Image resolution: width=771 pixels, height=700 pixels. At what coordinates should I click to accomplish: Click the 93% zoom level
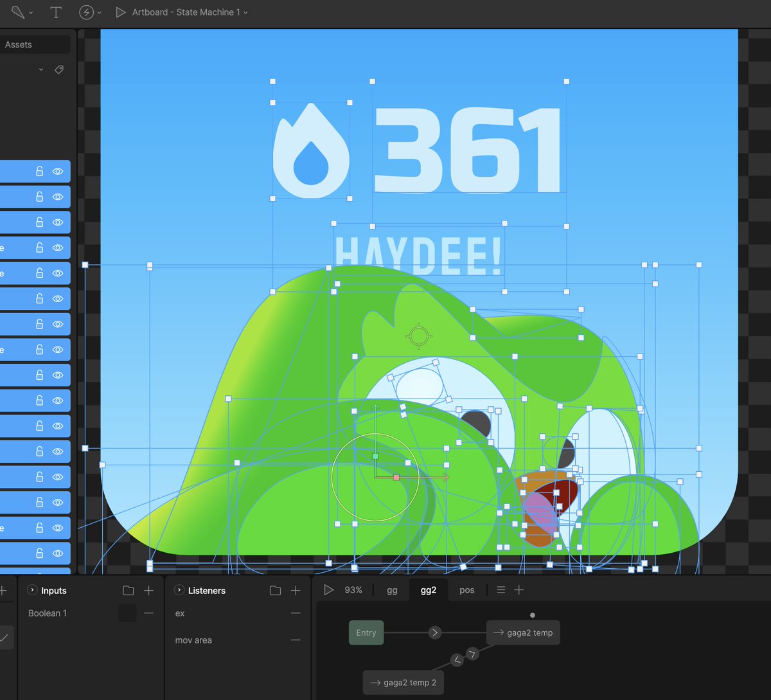point(353,590)
